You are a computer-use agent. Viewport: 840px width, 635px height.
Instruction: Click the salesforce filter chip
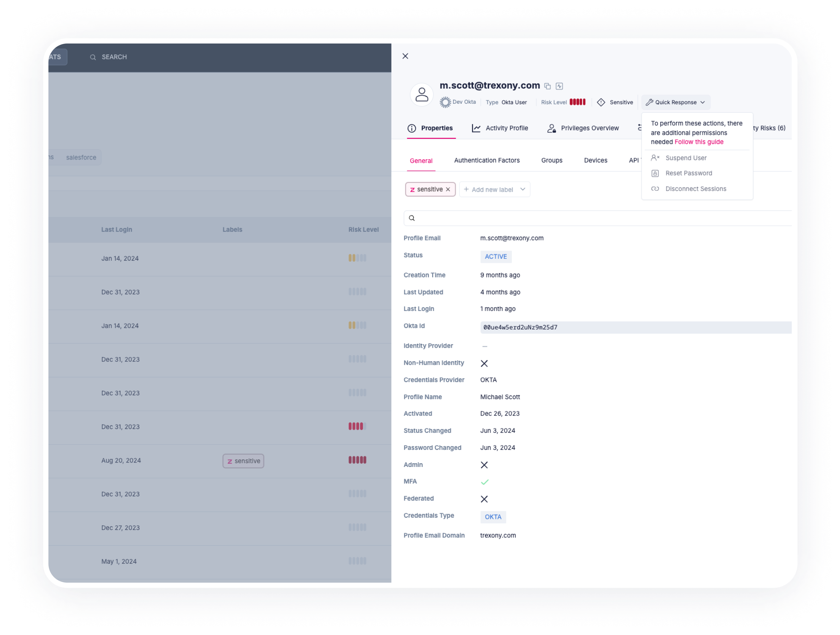click(x=81, y=158)
